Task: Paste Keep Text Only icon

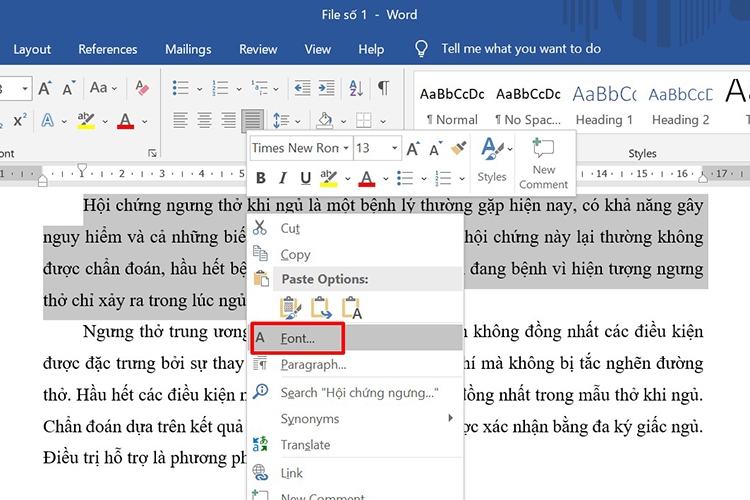Action: pos(352,307)
